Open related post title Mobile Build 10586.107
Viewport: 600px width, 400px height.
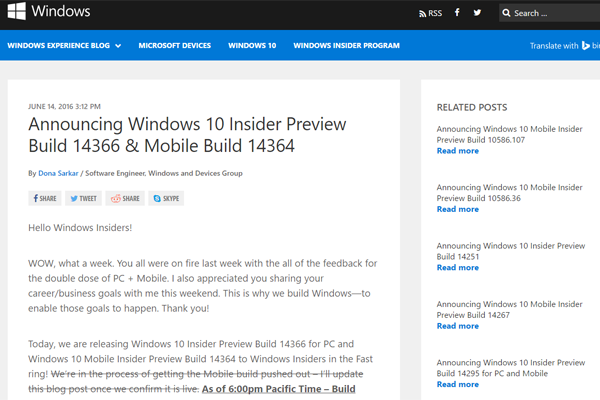click(x=509, y=134)
